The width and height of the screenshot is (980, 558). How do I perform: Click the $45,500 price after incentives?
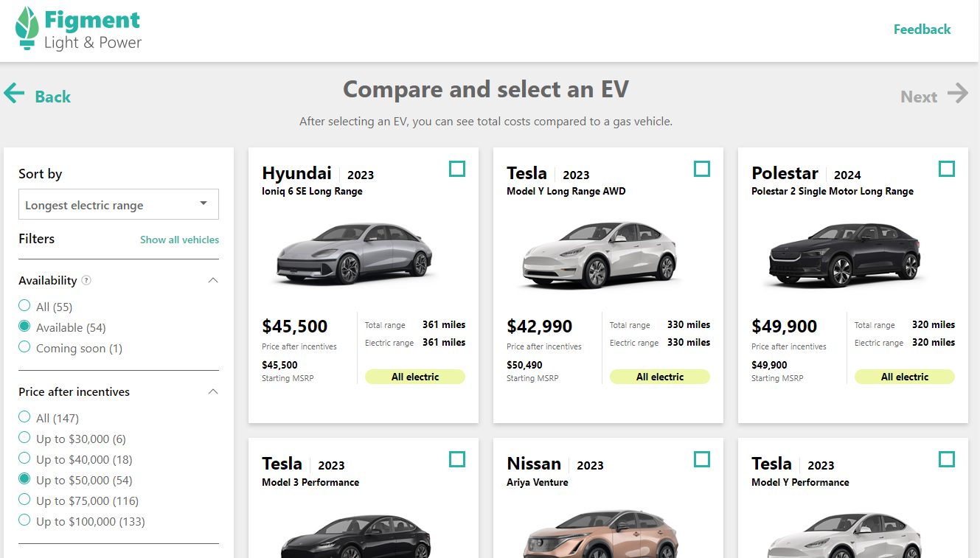click(x=295, y=326)
